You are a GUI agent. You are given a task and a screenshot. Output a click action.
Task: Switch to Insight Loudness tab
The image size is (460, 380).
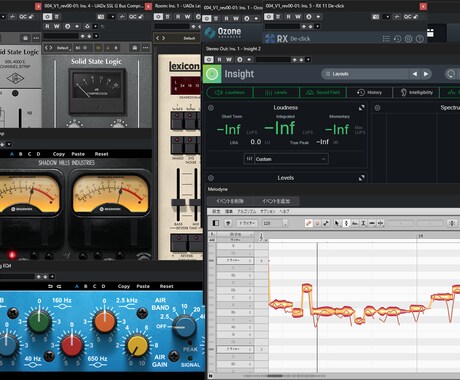[230, 92]
